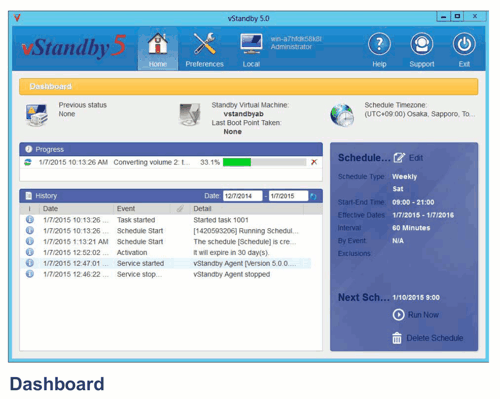Click the Progress panel info icon
The height and width of the screenshot is (399, 500).
[x=29, y=149]
